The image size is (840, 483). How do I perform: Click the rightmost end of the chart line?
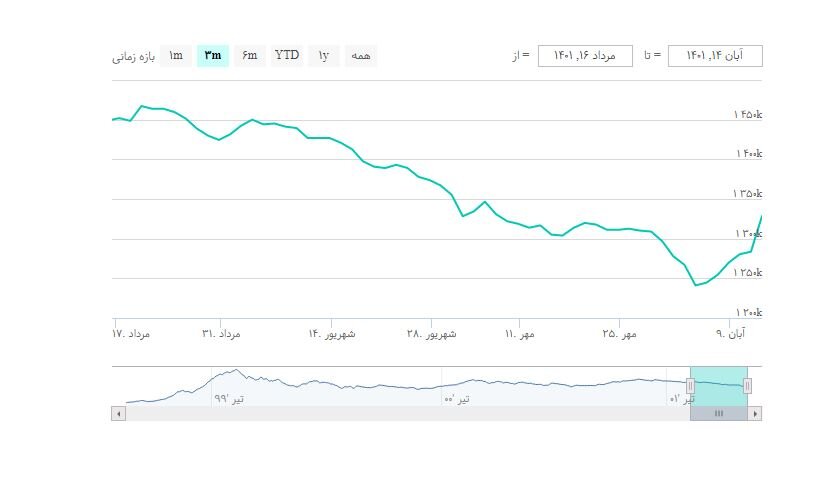pyautogui.click(x=761, y=216)
